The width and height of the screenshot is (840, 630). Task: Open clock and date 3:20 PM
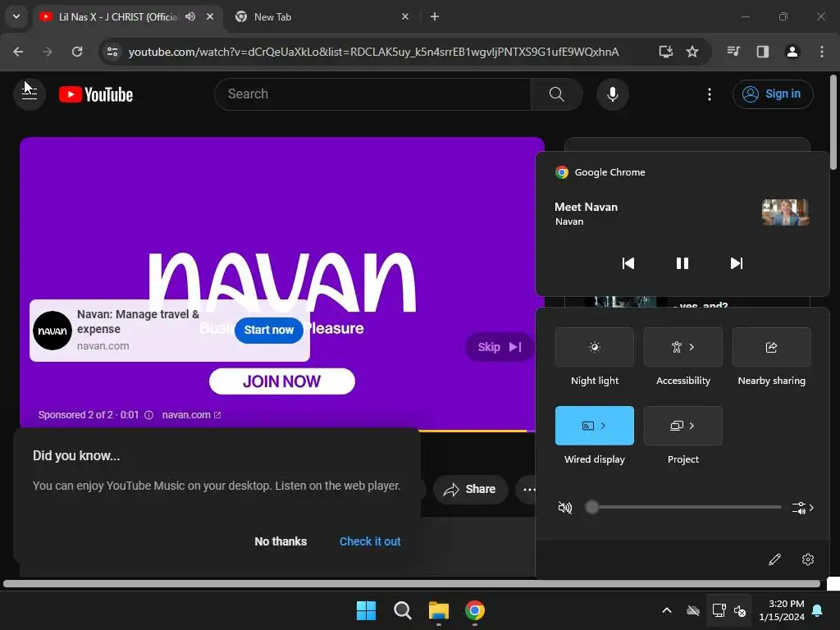(x=782, y=610)
